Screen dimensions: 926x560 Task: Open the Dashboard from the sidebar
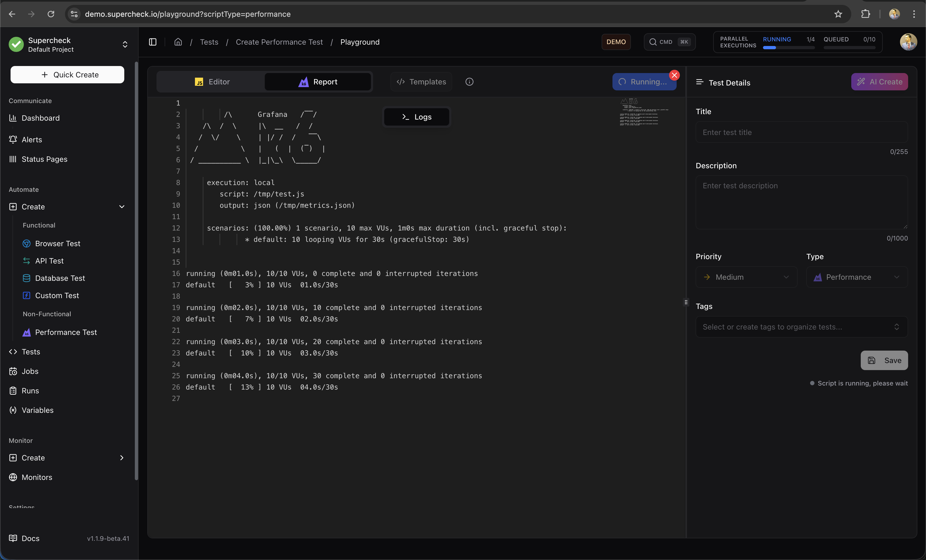40,118
